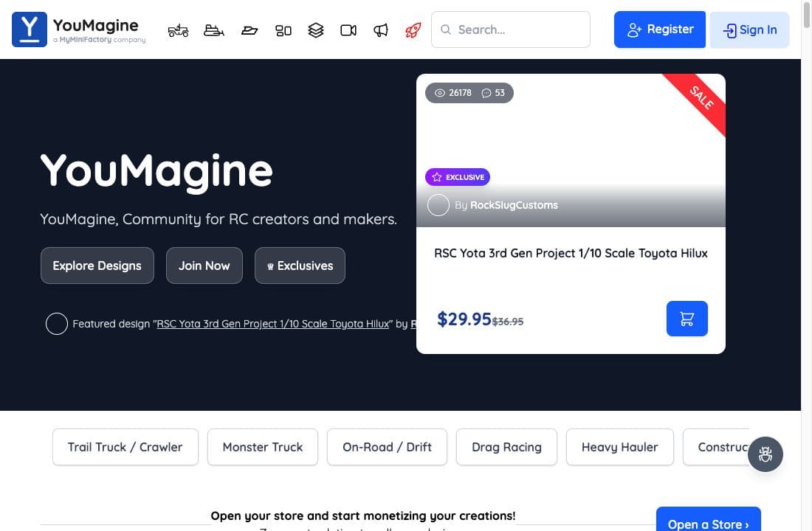812x531 pixels.
Task: Open the jeep vehicle category icon
Action: pyautogui.click(x=178, y=30)
